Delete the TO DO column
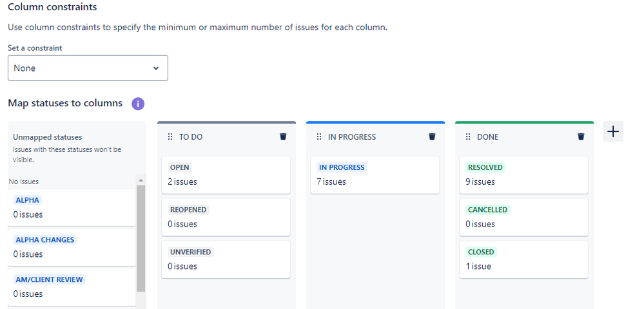Image resolution: width=644 pixels, height=309 pixels. (282, 136)
